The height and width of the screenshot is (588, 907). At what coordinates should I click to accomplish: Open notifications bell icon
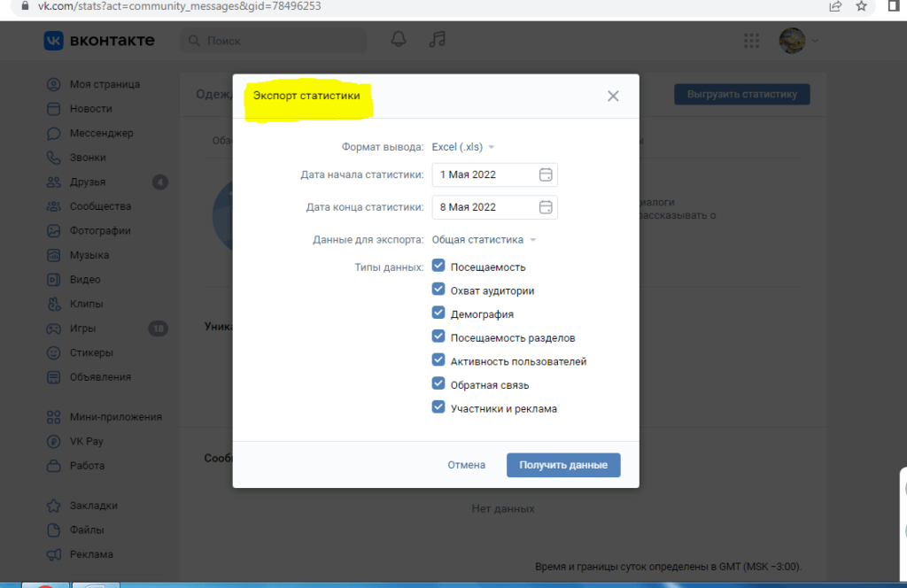tap(399, 40)
